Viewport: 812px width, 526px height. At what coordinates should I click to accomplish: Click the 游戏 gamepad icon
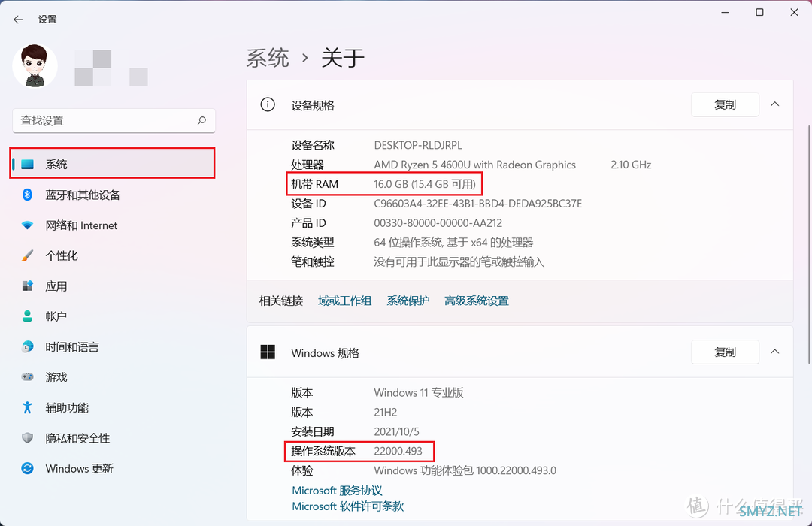coord(28,377)
